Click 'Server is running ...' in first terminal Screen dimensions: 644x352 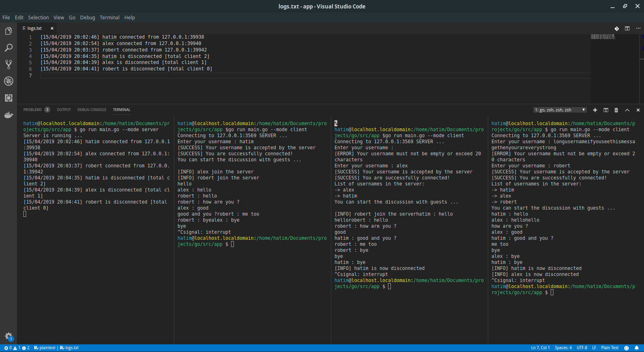point(53,136)
